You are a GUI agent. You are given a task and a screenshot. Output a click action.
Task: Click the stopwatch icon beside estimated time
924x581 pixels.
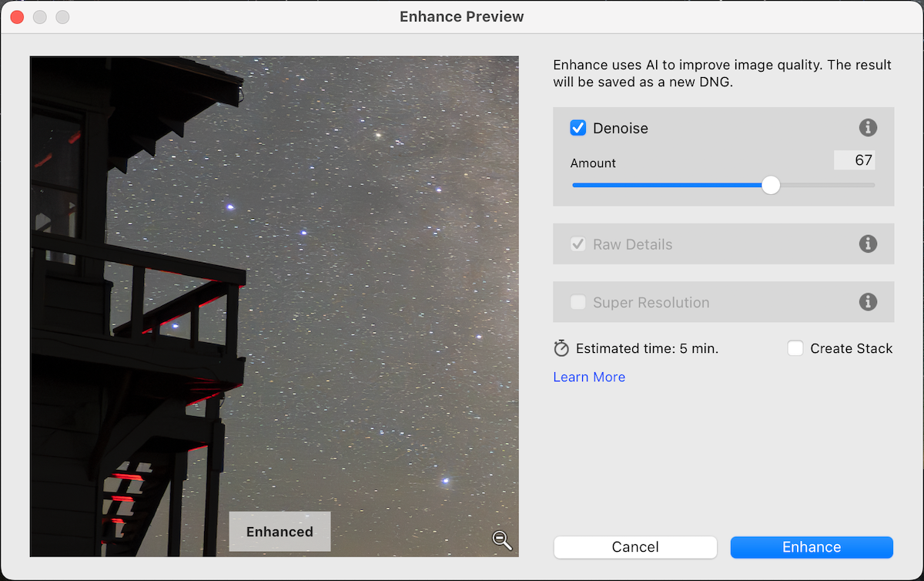(x=561, y=348)
